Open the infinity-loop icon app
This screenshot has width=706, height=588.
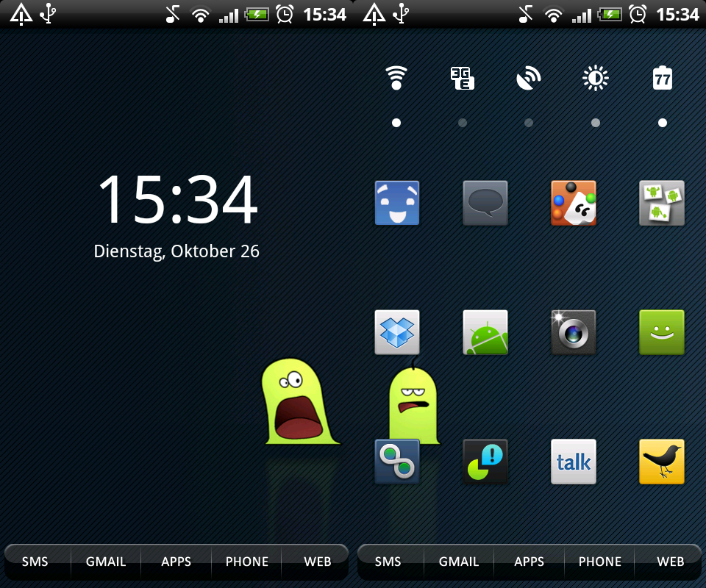(397, 462)
